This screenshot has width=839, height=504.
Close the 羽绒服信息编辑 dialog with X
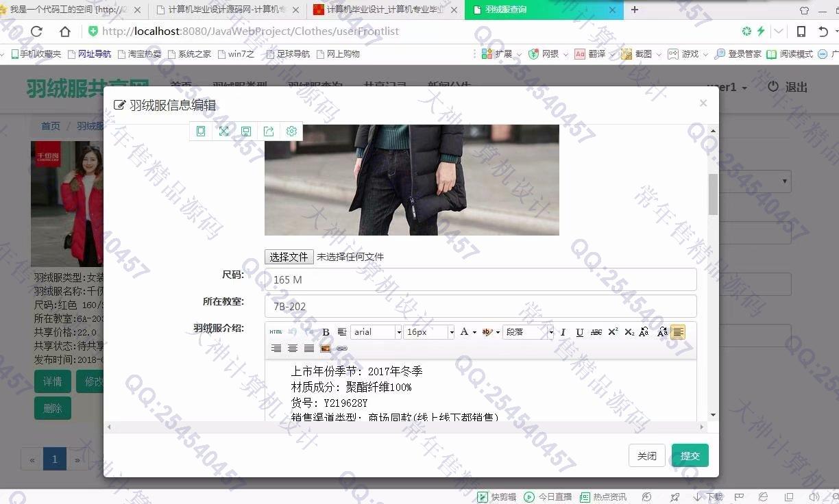pos(703,103)
